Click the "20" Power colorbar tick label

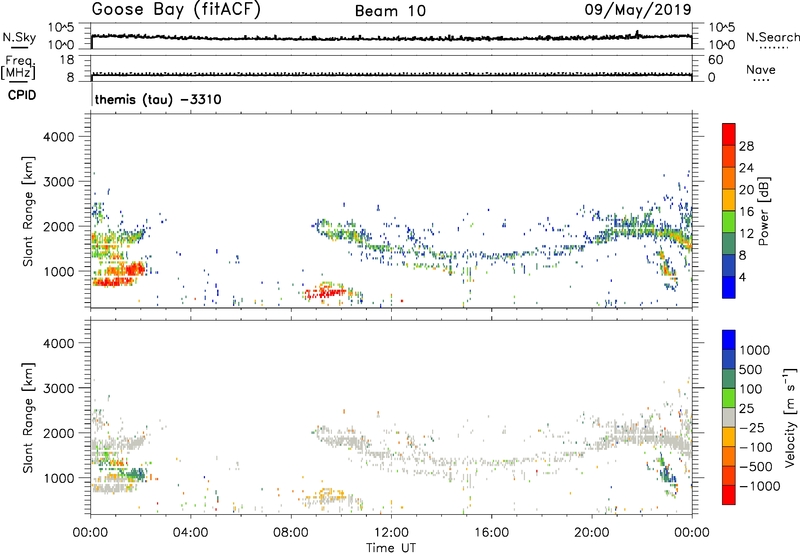point(746,190)
